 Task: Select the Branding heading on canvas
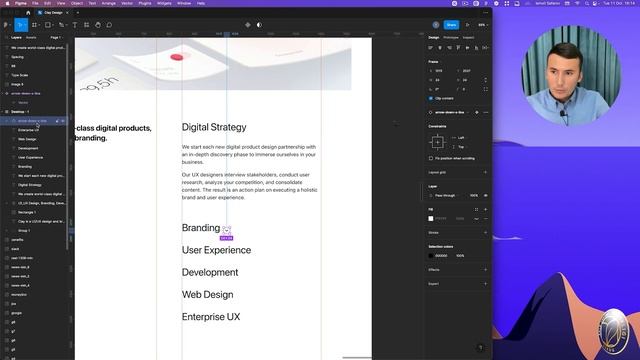tap(201, 228)
